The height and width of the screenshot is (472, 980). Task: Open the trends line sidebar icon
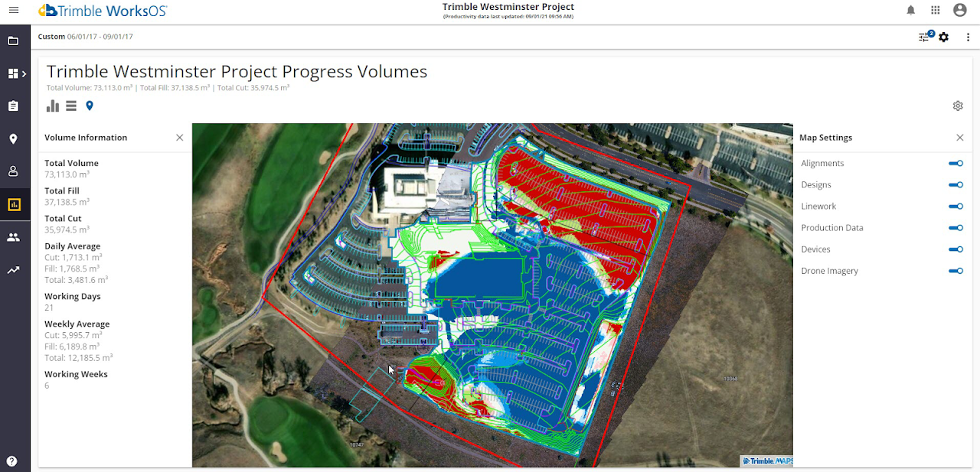[x=13, y=270]
